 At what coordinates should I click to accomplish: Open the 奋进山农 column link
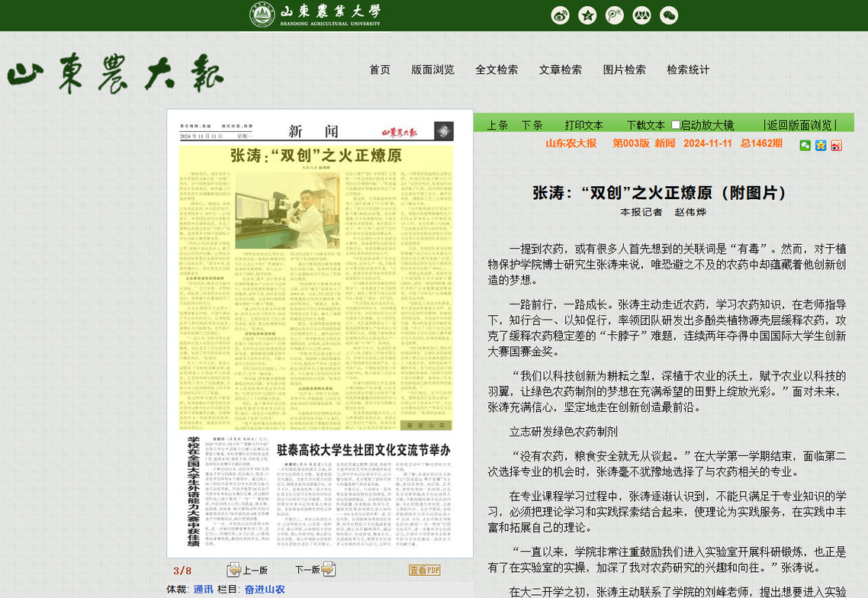click(264, 589)
